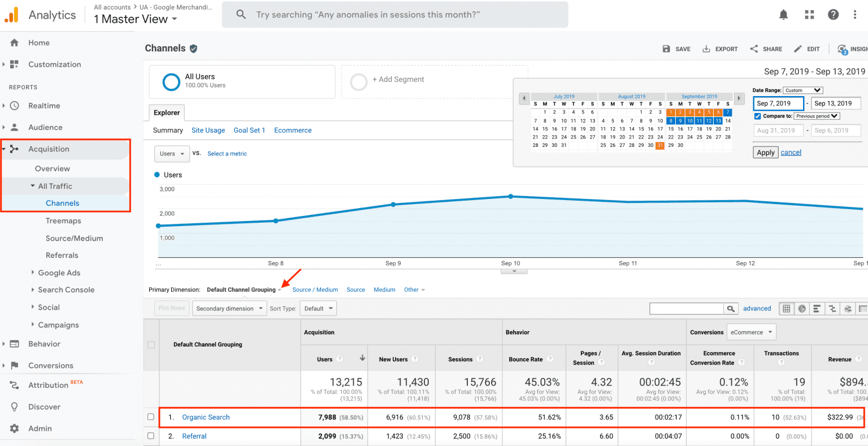This screenshot has height=446, width=868.
Task: Click the Comparison view icon
Action: tap(832, 309)
